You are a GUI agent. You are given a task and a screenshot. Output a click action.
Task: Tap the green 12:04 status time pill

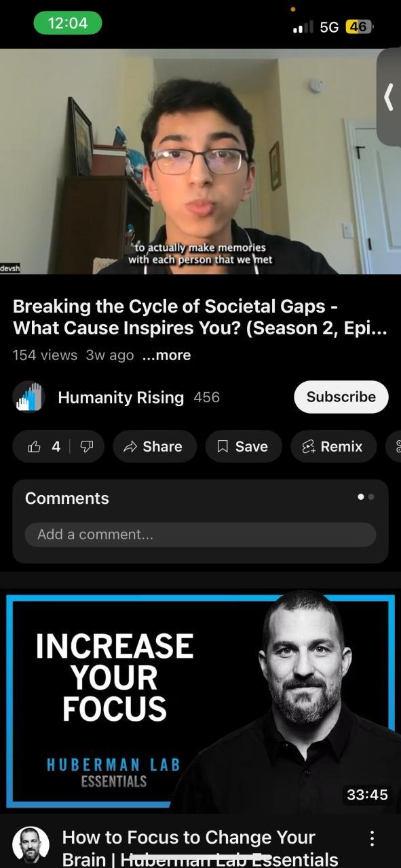coord(68,23)
